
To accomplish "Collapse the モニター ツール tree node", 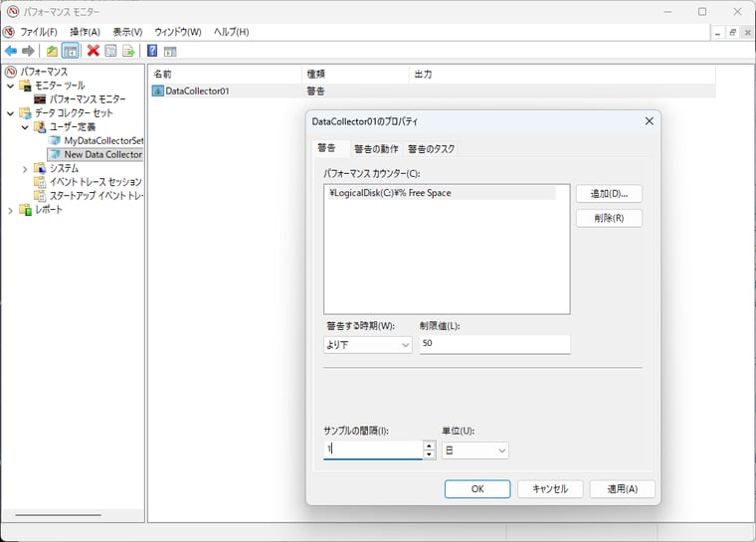I will (11, 86).
